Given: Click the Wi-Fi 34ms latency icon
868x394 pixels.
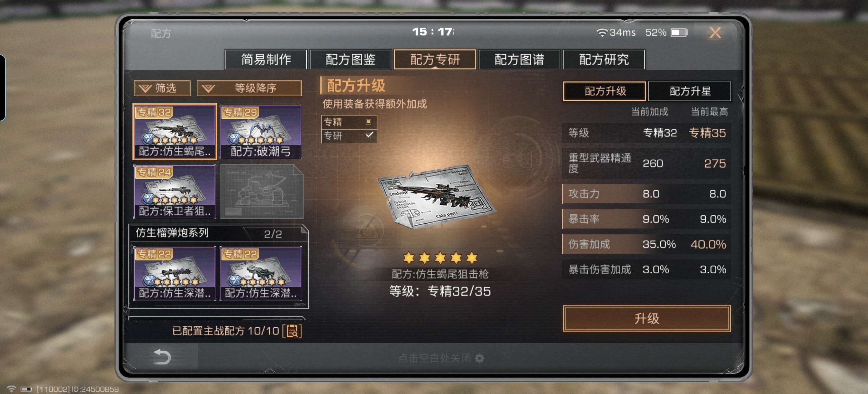Looking at the screenshot, I should click(x=601, y=33).
